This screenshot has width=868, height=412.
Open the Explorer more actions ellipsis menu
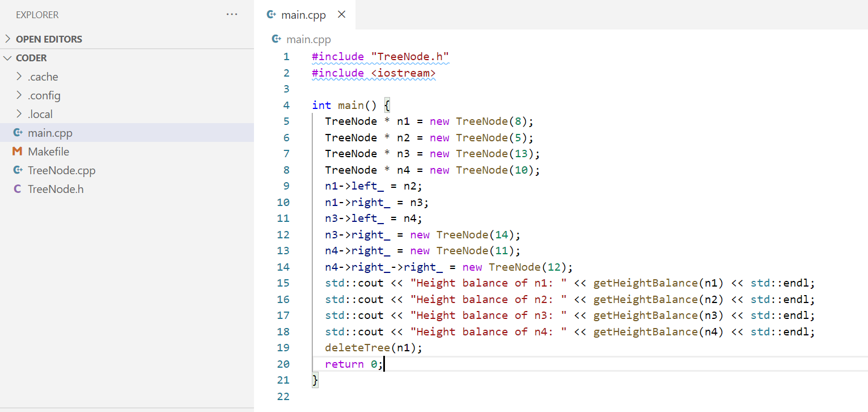click(x=232, y=14)
